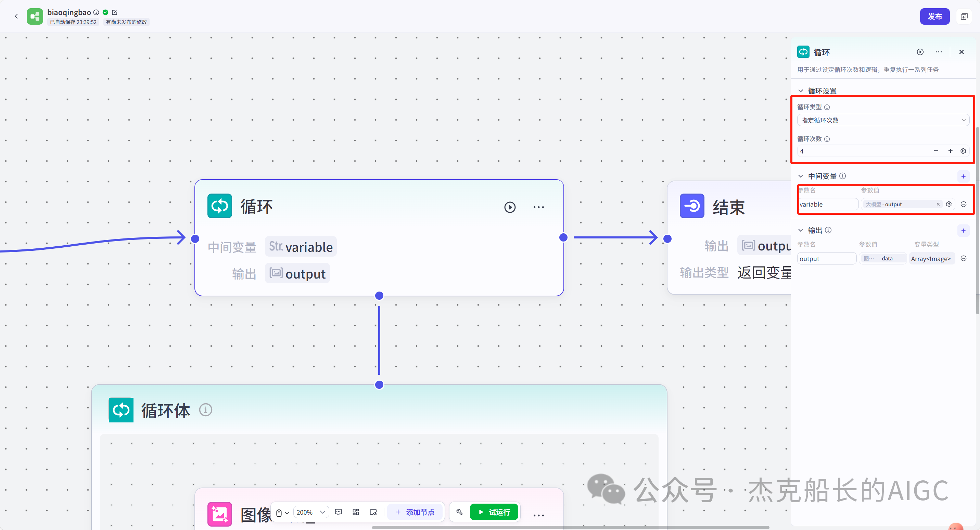Open the more options menu in the 循环 panel
The height and width of the screenshot is (530, 980).
[938, 52]
